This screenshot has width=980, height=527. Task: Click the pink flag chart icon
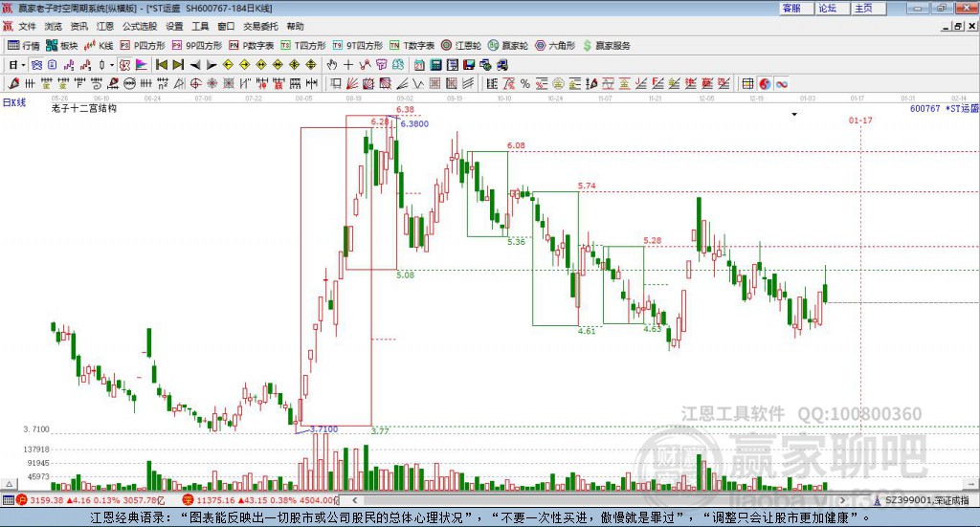pyautogui.click(x=142, y=65)
